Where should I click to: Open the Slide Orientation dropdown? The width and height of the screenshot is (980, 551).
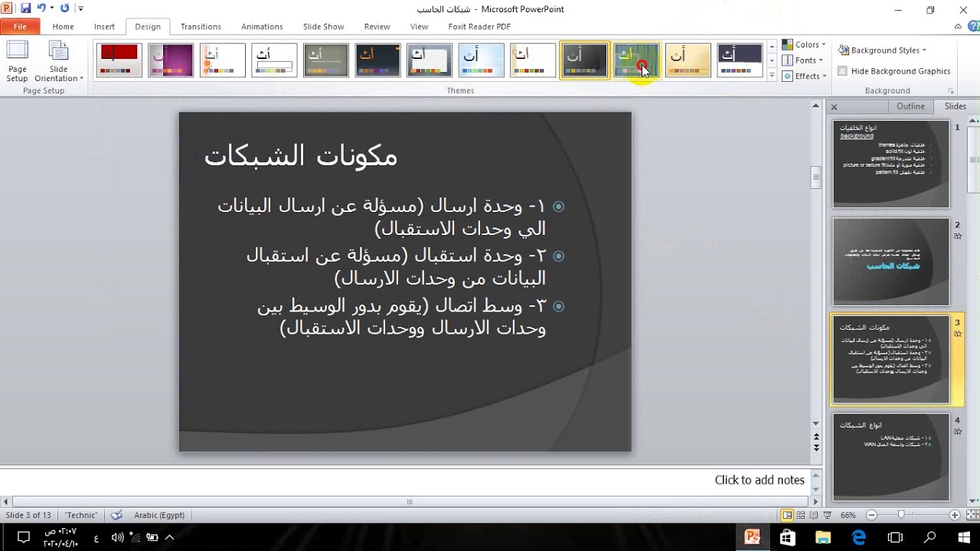pyautogui.click(x=59, y=61)
